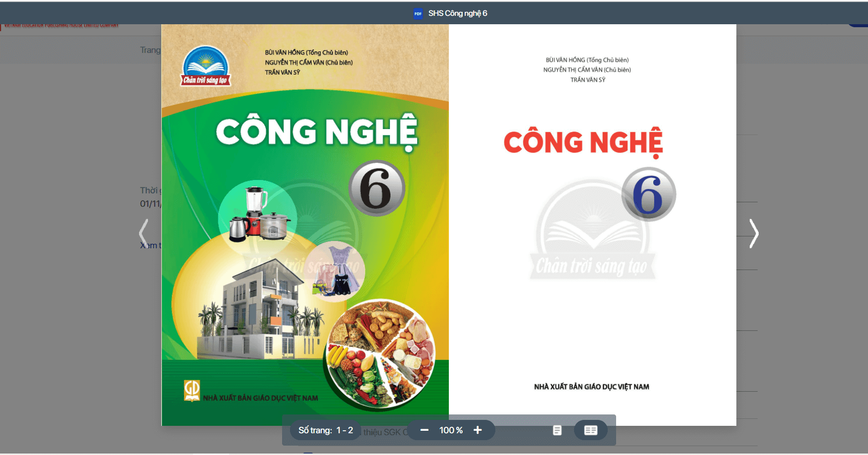Click the Số trang label
The height and width of the screenshot is (455, 868).
315,430
